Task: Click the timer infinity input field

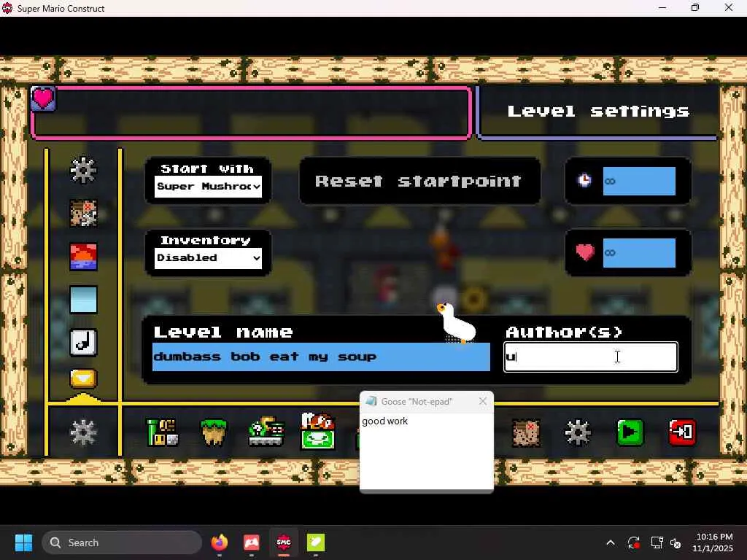Action: 639,181
